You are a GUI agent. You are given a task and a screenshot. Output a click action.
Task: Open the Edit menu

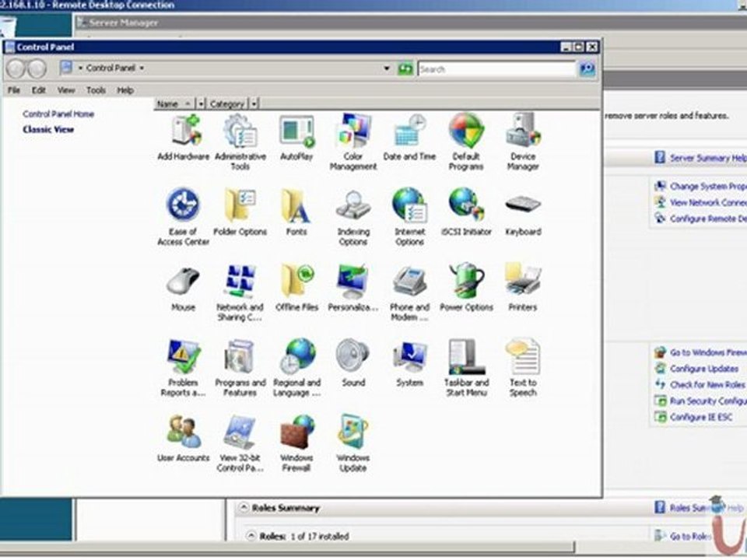[x=39, y=90]
